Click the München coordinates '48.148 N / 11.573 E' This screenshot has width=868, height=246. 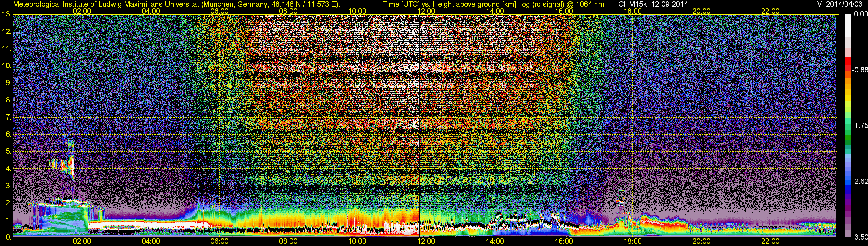pyautogui.click(x=304, y=4)
